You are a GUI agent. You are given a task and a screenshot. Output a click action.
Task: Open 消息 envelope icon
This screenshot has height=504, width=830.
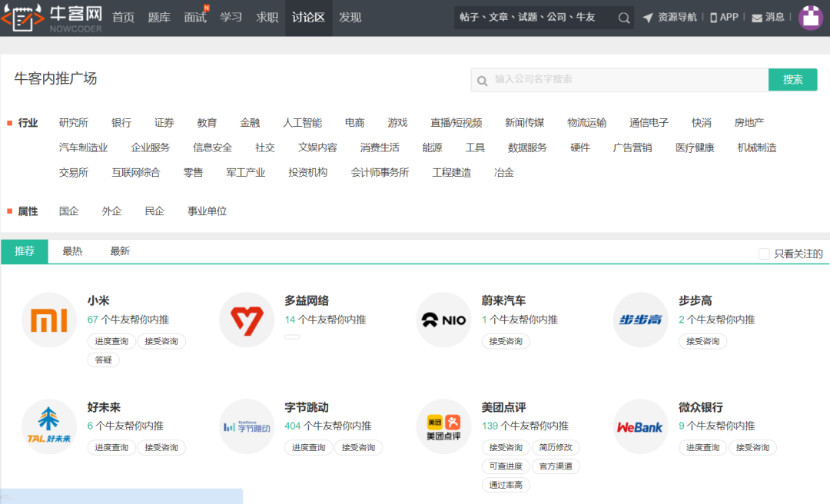tap(768, 18)
